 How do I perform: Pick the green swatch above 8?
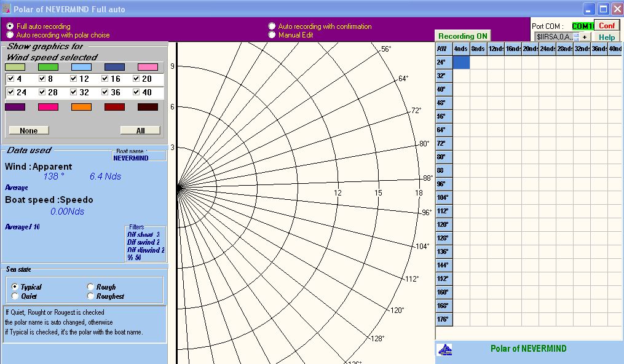pyautogui.click(x=48, y=67)
